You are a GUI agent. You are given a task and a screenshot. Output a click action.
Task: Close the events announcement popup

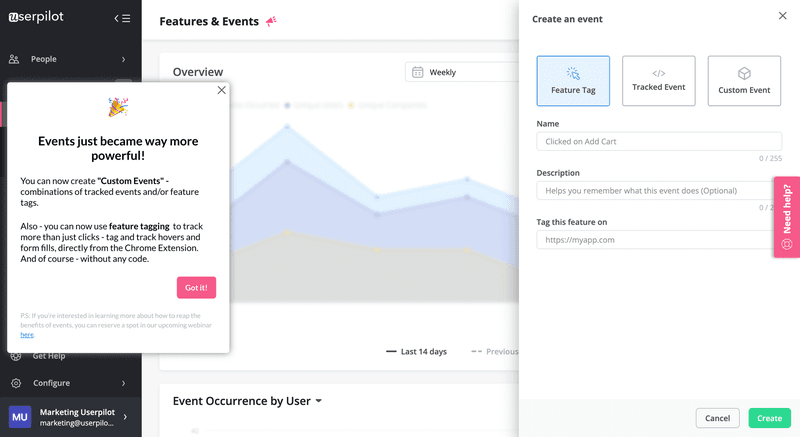click(x=221, y=90)
